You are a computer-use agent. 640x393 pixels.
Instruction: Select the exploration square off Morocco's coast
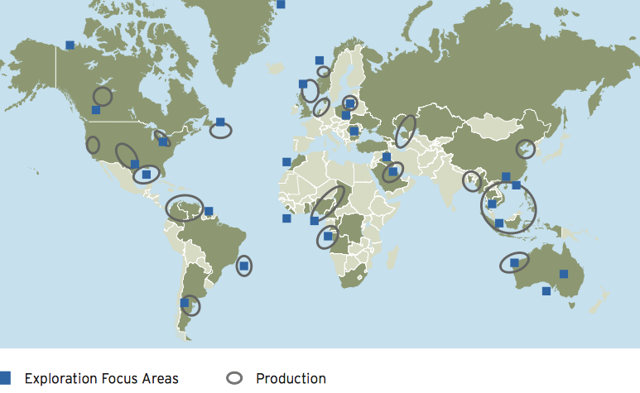point(287,162)
